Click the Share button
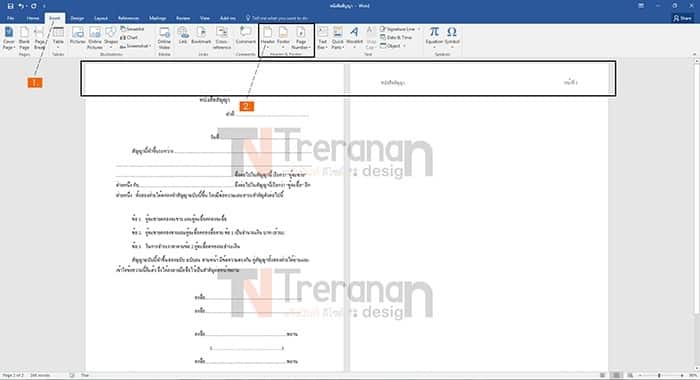700x380 pixels. tap(682, 18)
